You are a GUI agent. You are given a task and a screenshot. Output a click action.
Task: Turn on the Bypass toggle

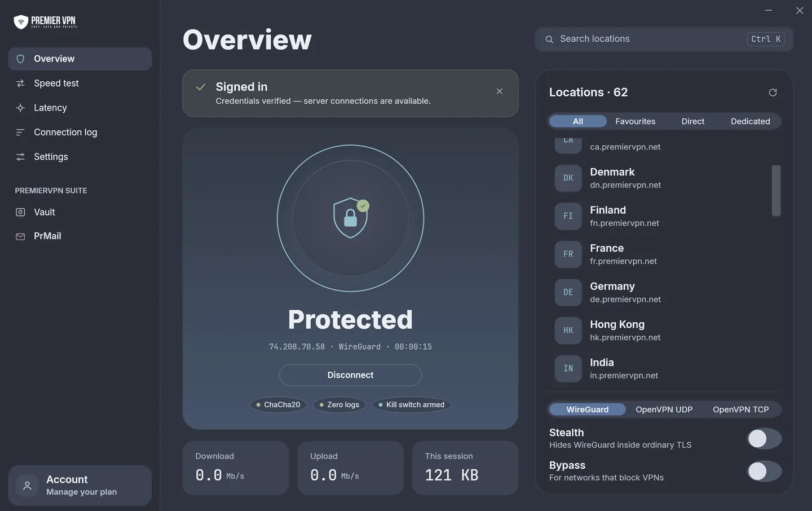(764, 472)
